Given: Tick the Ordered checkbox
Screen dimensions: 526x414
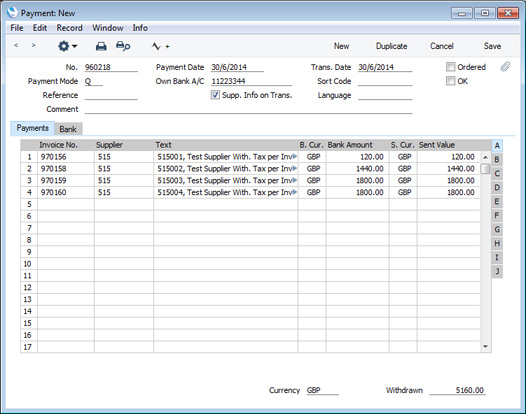Looking at the screenshot, I should tap(450, 67).
